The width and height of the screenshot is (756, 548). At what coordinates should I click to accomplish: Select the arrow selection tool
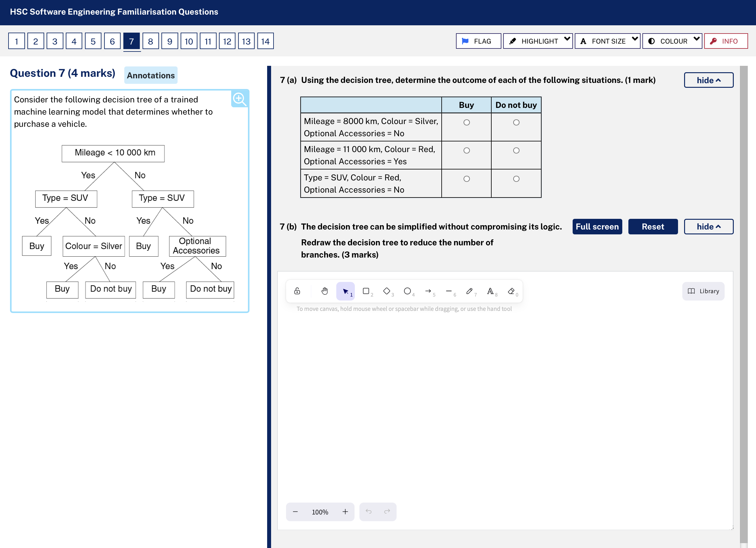point(345,291)
